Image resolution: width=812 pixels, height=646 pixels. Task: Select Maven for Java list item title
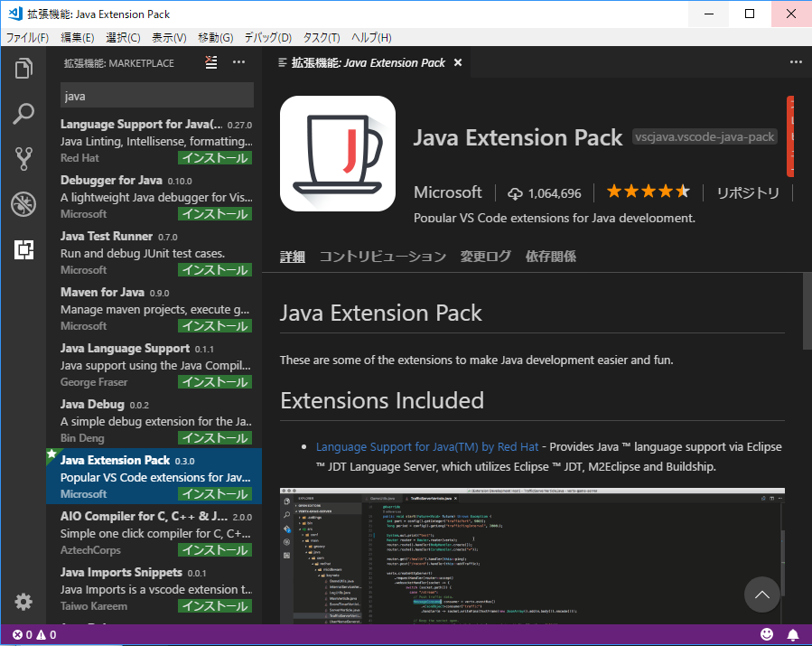[x=102, y=292]
